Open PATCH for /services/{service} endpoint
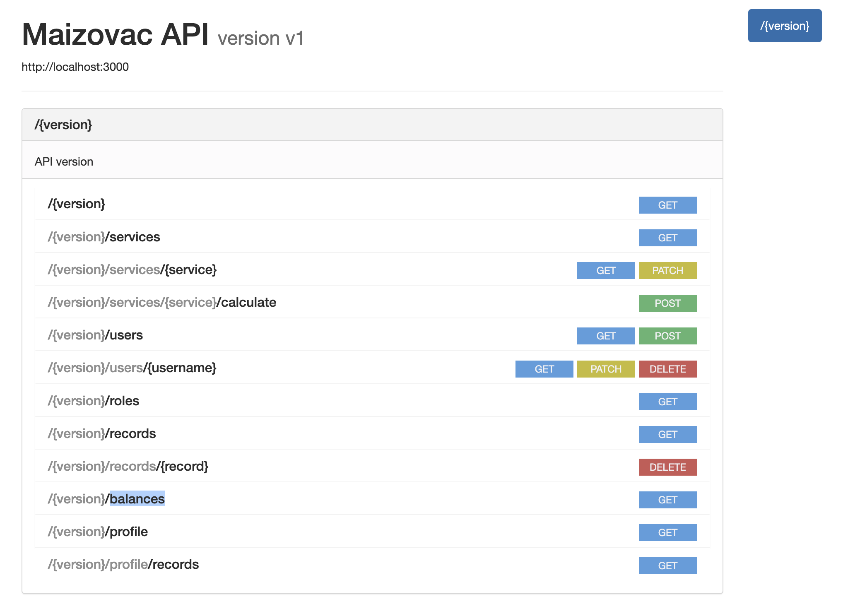Viewport: 843px width, 616px height. [667, 270]
